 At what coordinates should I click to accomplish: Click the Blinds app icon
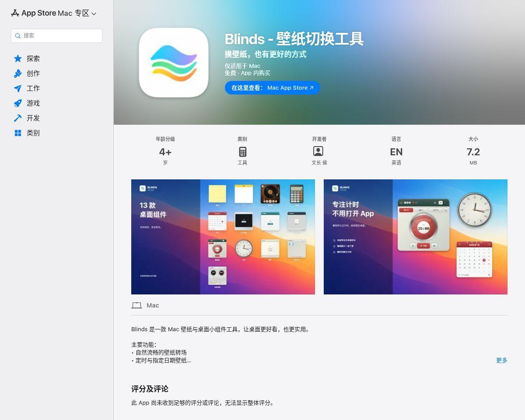click(173, 63)
